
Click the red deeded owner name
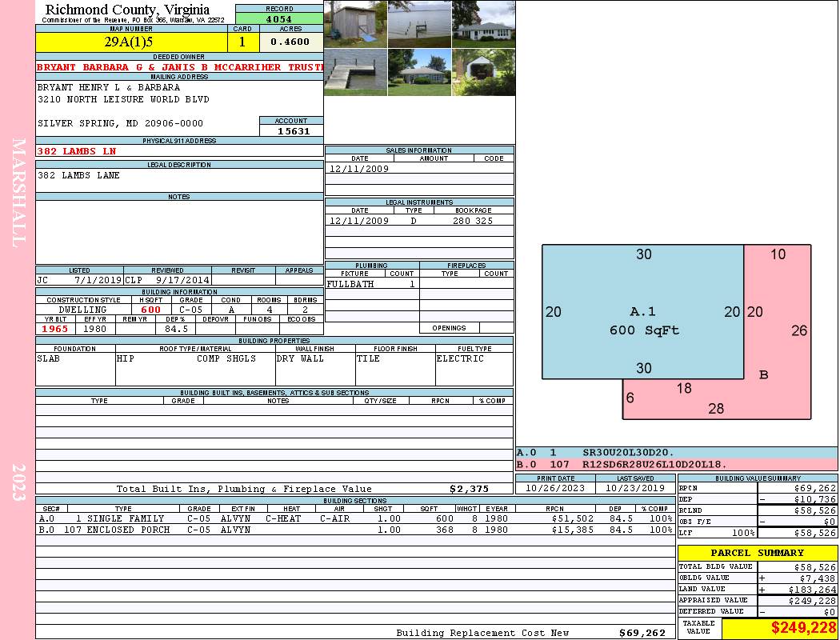pos(179,67)
